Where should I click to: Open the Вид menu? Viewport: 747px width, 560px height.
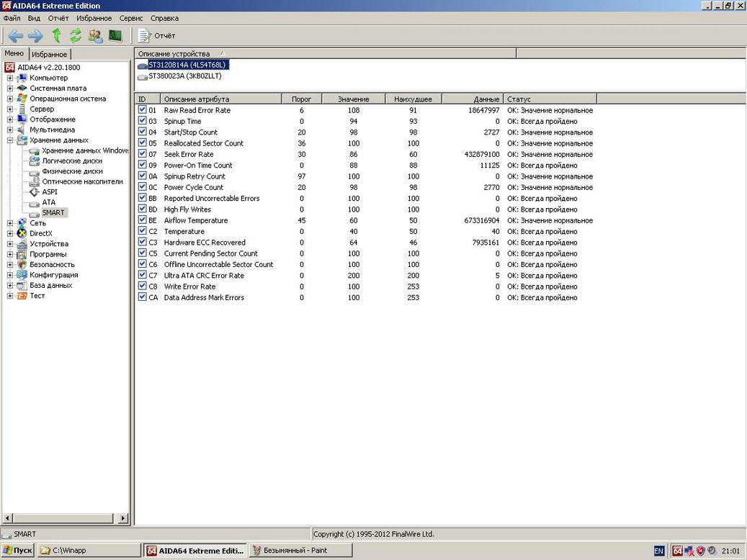tap(34, 18)
